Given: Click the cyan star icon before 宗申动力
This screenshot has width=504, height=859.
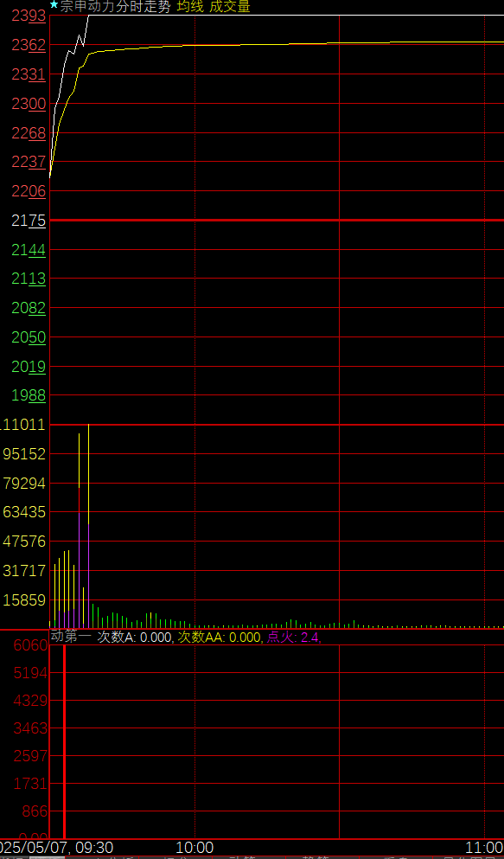Looking at the screenshot, I should tap(54, 5).
